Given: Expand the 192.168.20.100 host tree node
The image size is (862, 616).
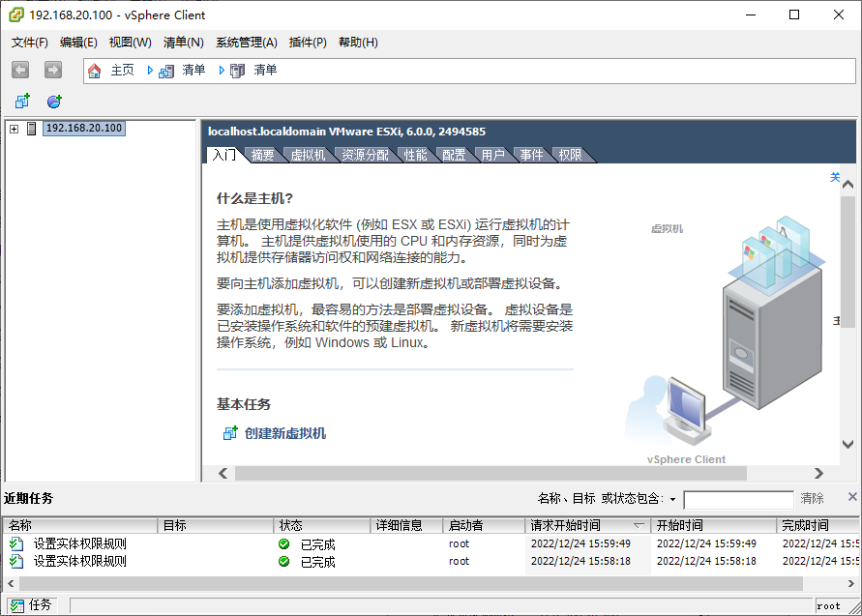Looking at the screenshot, I should tap(12, 127).
